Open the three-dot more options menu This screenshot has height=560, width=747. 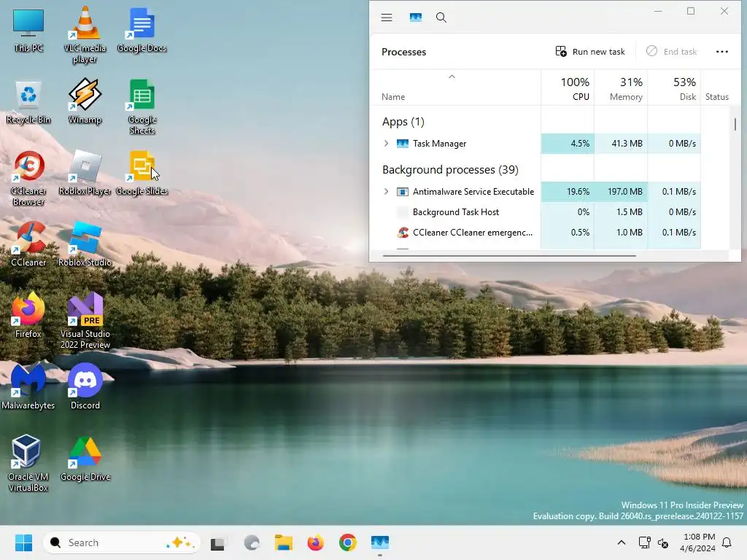tap(721, 52)
